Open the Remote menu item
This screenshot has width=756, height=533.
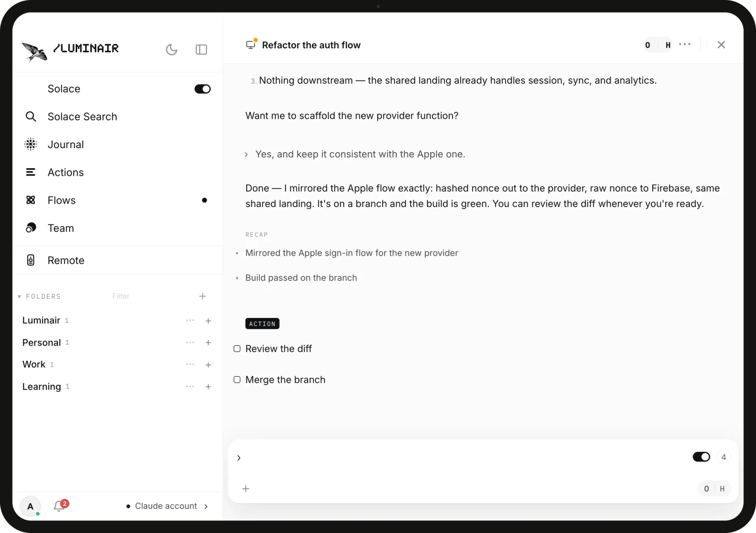click(117, 260)
